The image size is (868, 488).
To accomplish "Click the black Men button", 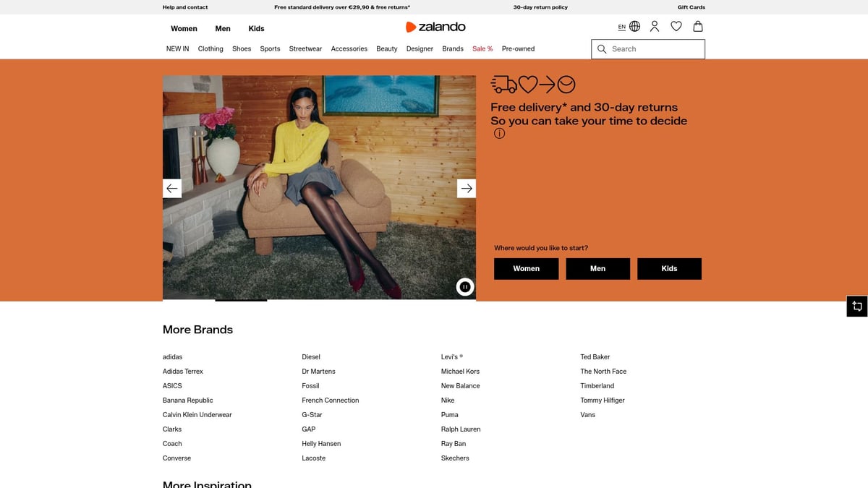I will click(x=597, y=269).
